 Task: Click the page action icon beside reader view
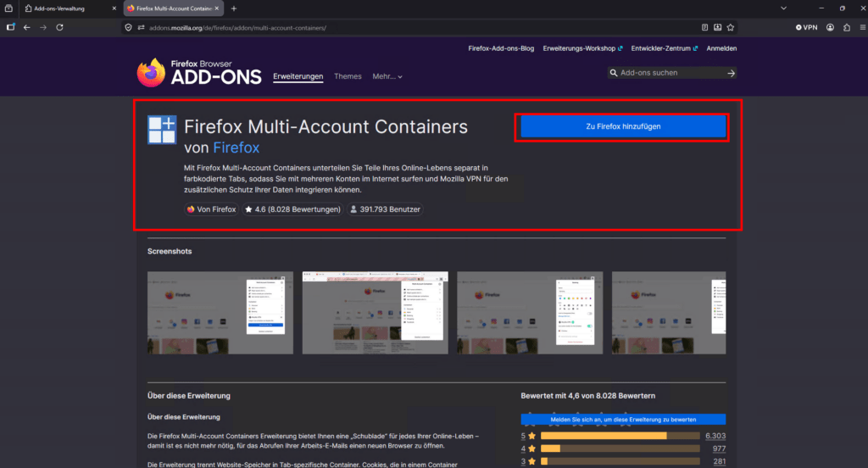point(717,27)
